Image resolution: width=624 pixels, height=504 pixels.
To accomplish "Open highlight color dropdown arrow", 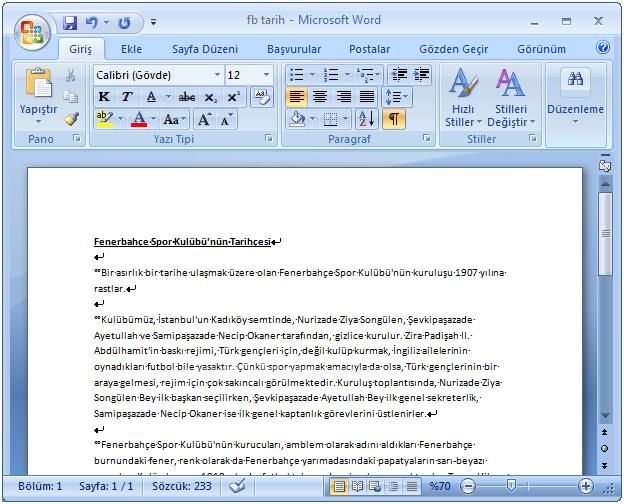I will point(120,119).
